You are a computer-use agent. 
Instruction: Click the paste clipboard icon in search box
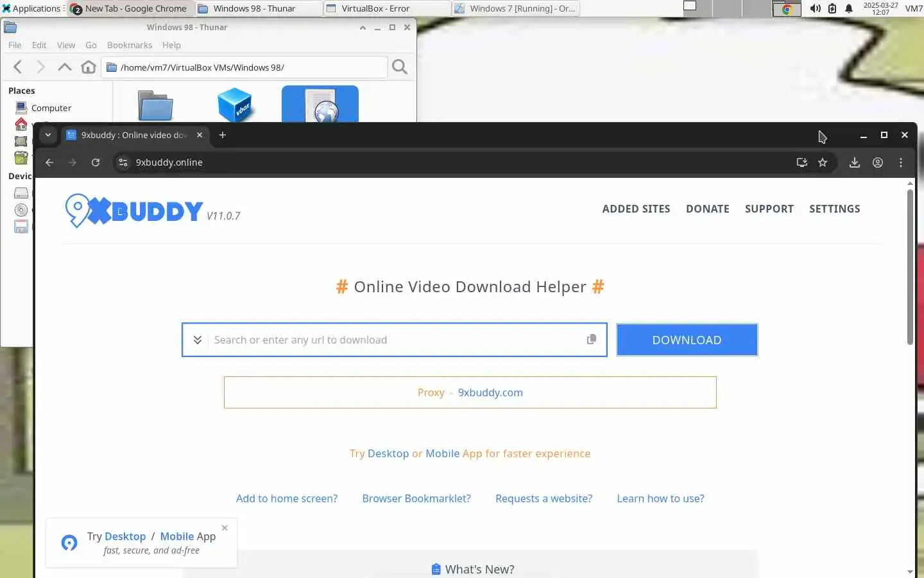coord(592,339)
